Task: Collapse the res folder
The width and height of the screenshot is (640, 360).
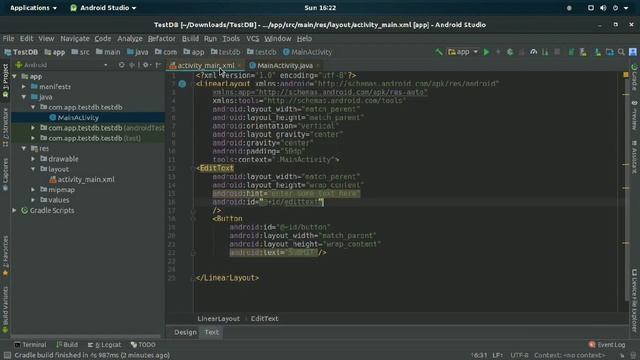Action: point(24,149)
